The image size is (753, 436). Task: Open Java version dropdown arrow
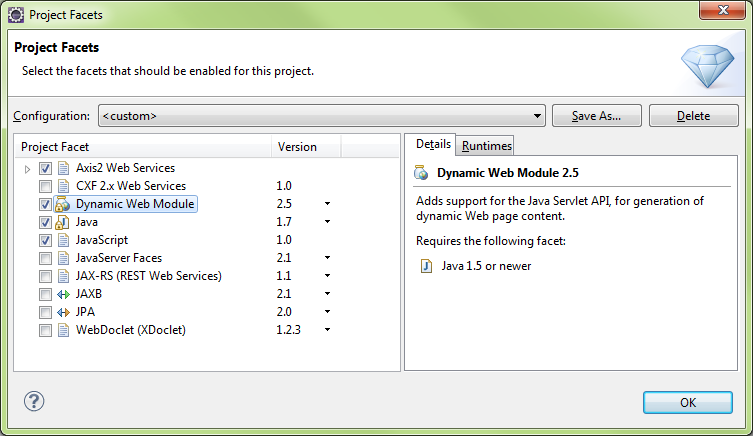coord(327,222)
